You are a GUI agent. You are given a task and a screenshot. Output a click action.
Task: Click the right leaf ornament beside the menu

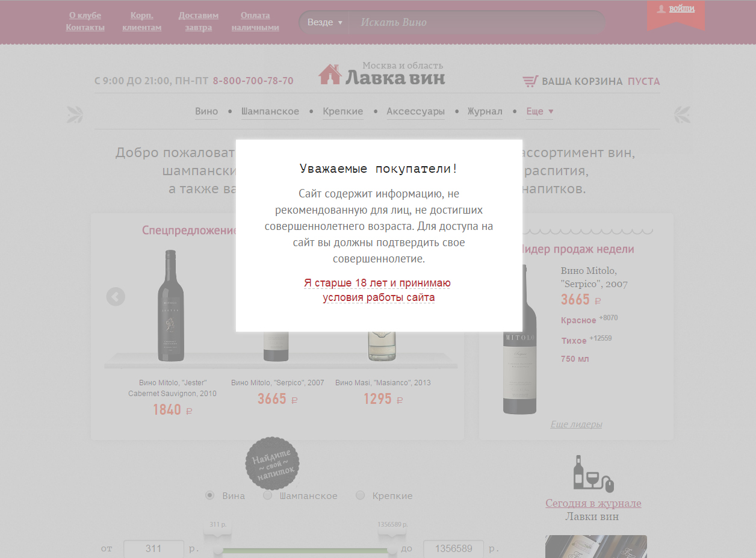pos(683,114)
